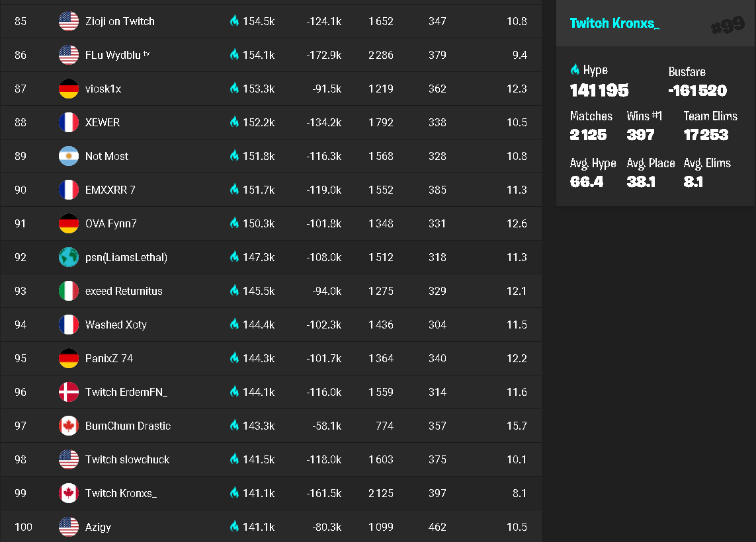Click the -161 520 Busfare value

coord(697,90)
